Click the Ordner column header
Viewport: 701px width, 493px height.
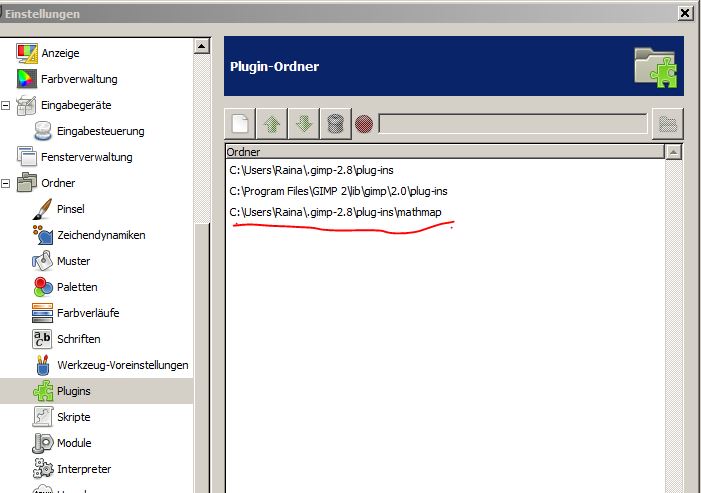[445, 152]
